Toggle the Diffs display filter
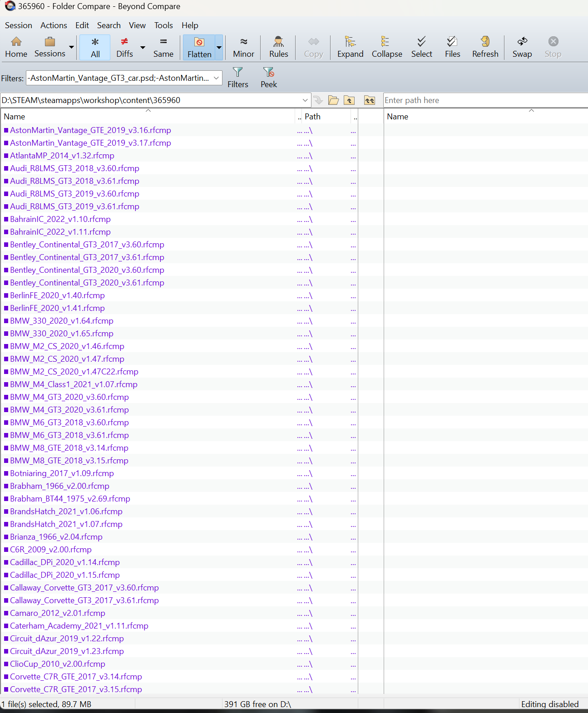 124,47
